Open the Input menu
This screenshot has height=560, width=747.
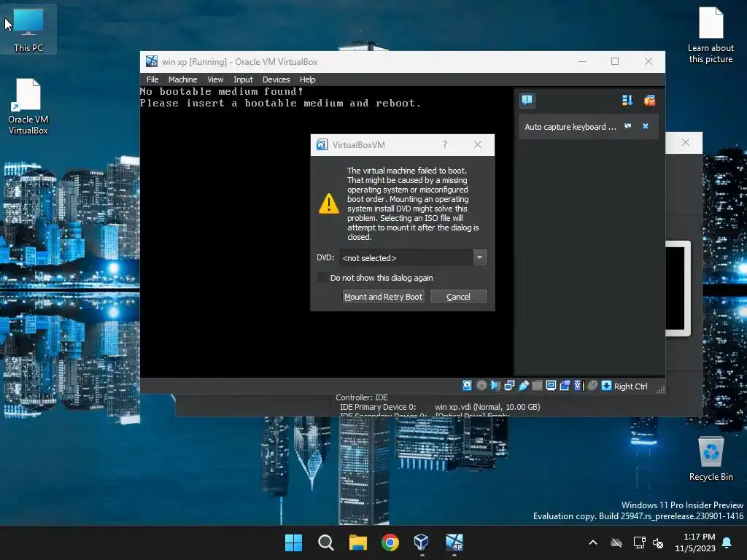point(243,79)
